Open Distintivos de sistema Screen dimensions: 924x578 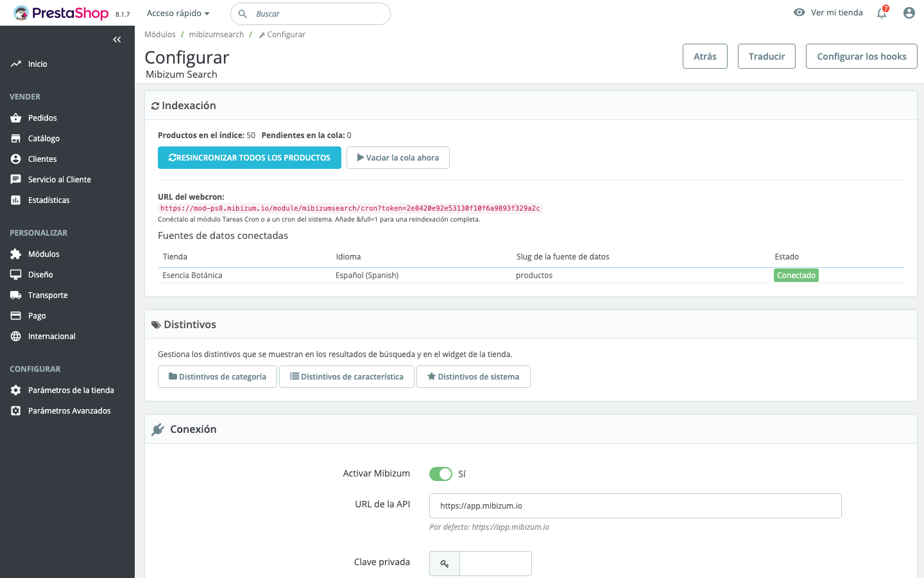(474, 377)
